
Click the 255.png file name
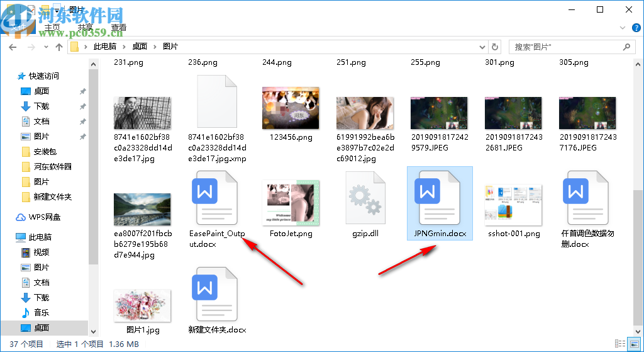[426, 62]
